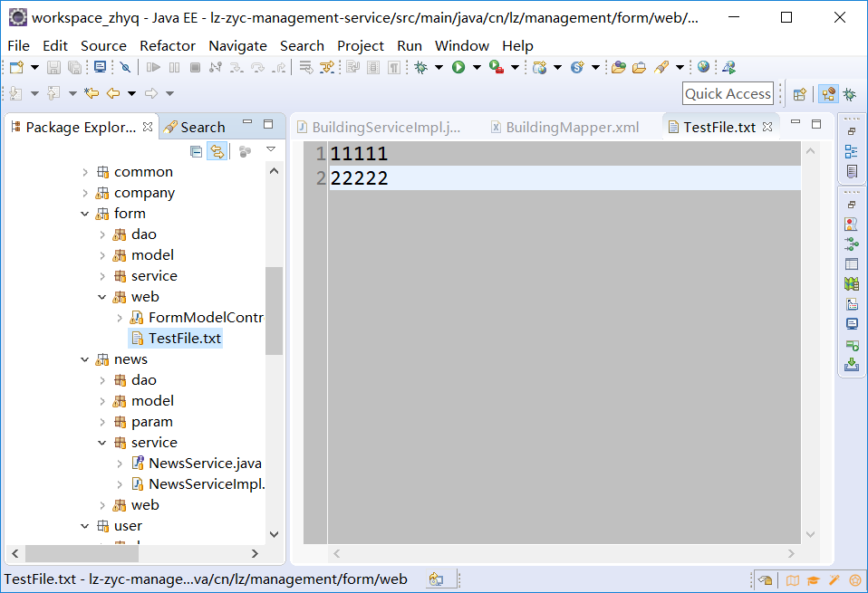Viewport: 868px width, 593px height.
Task: Close the TestFile.txt editor tab
Action: pos(767,127)
